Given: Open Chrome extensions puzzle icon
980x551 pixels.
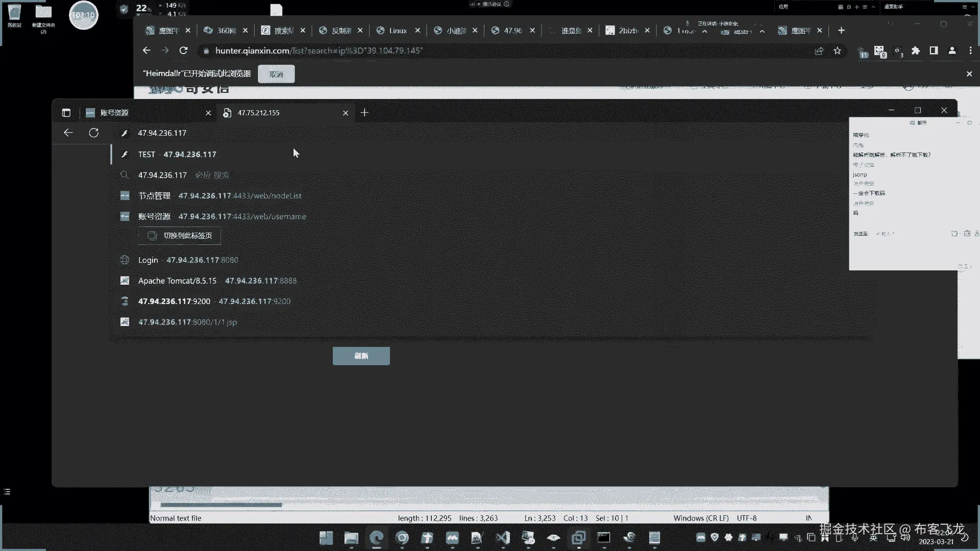Looking at the screenshot, I should [x=916, y=51].
